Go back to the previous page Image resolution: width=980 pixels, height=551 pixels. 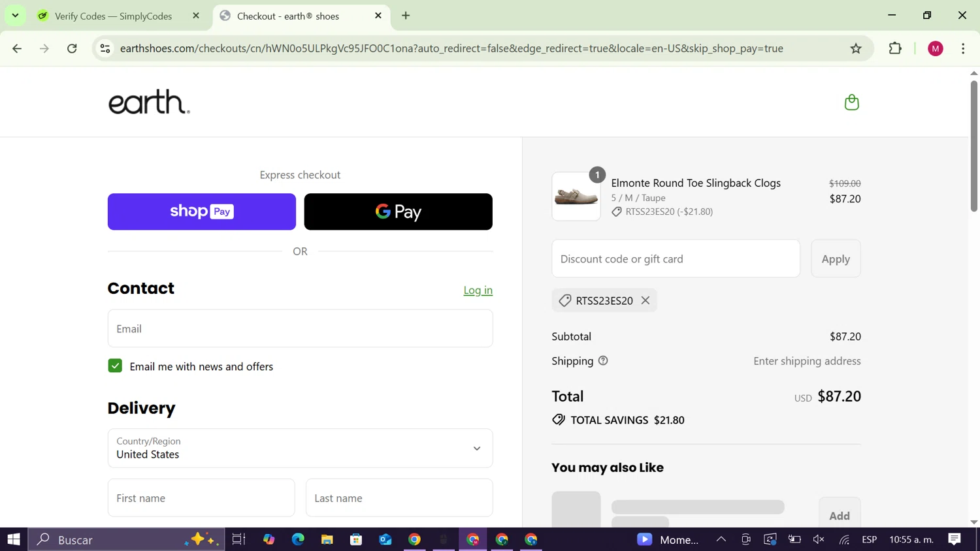point(17,48)
